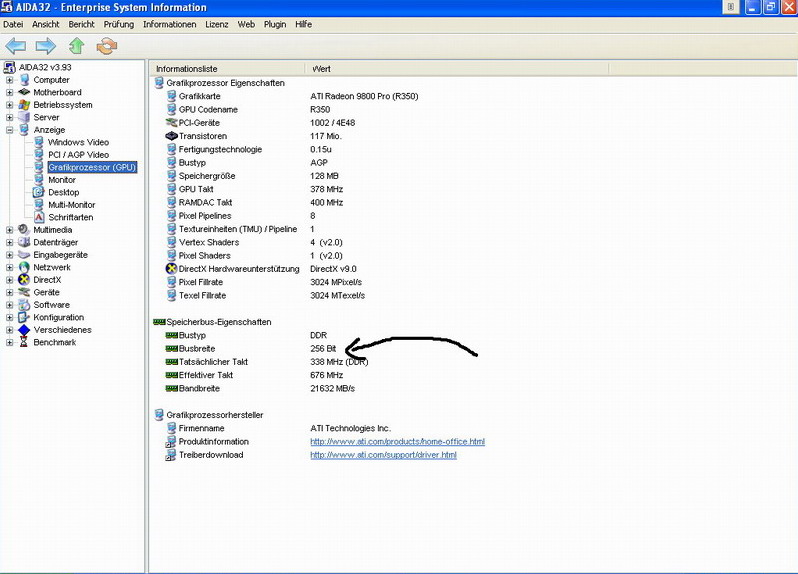This screenshot has height=574, width=798.
Task: Expand the Computer tree node
Action: [x=9, y=80]
